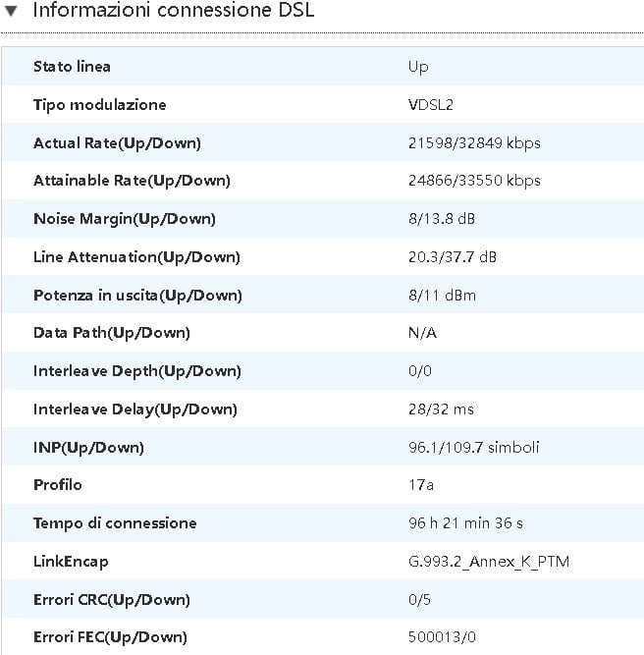The image size is (644, 655).
Task: Click the Informazioni connessione DSL heading
Action: pos(174,10)
